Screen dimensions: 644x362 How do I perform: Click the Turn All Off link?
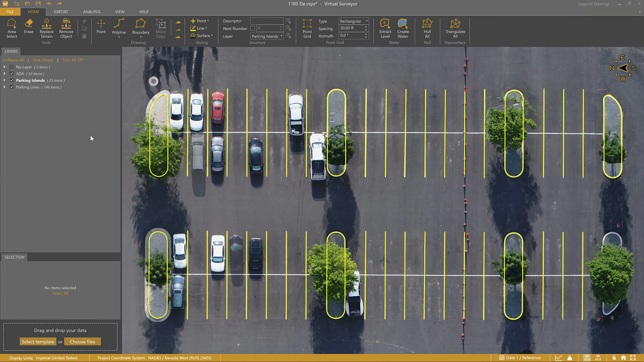click(72, 60)
